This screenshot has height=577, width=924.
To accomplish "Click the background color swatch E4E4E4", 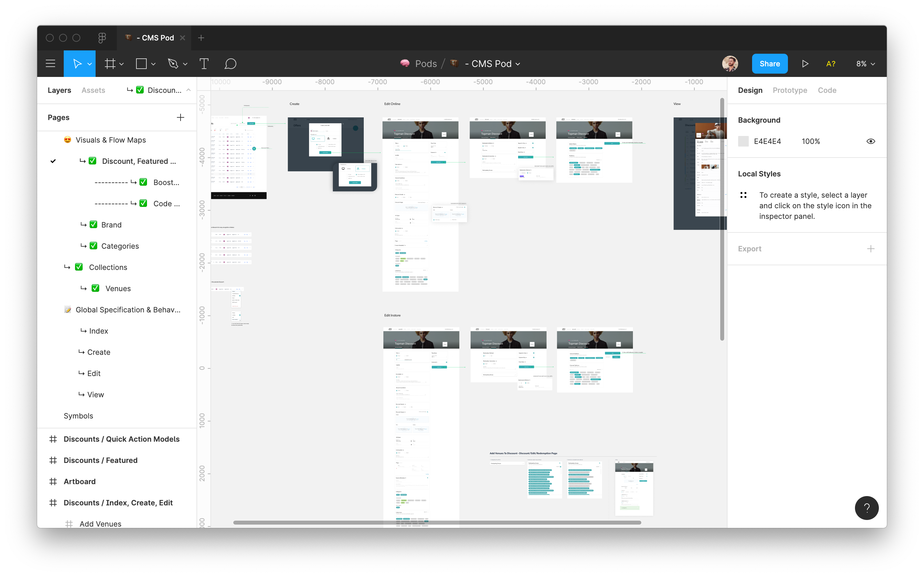I will pyautogui.click(x=743, y=141).
